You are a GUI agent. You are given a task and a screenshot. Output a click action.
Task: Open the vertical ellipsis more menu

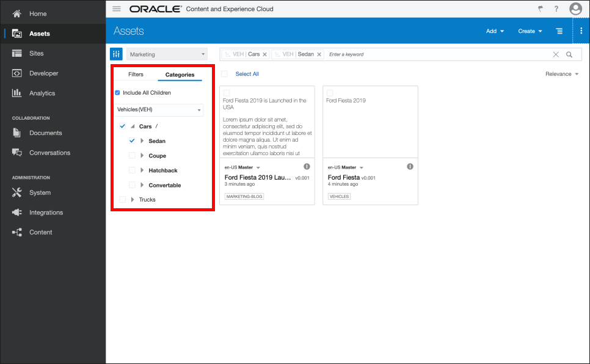(581, 31)
